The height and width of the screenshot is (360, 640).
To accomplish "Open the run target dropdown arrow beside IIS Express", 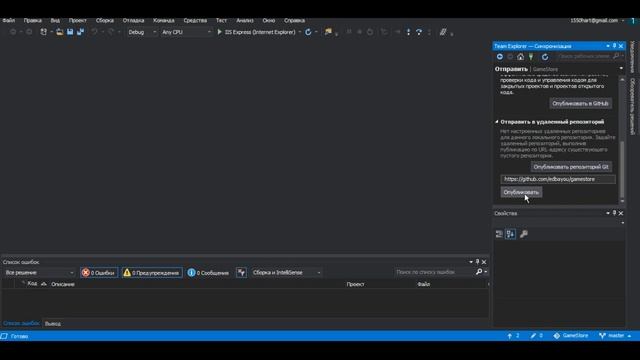I will click(x=300, y=32).
